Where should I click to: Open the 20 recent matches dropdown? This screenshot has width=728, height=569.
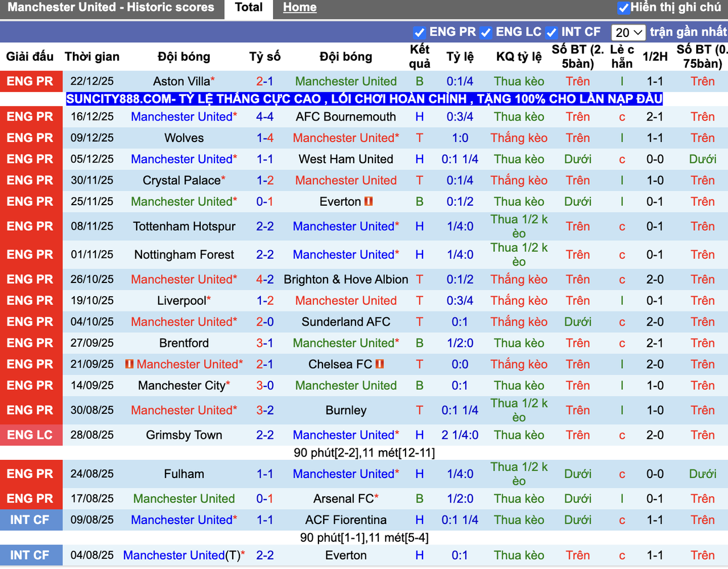[x=628, y=32]
